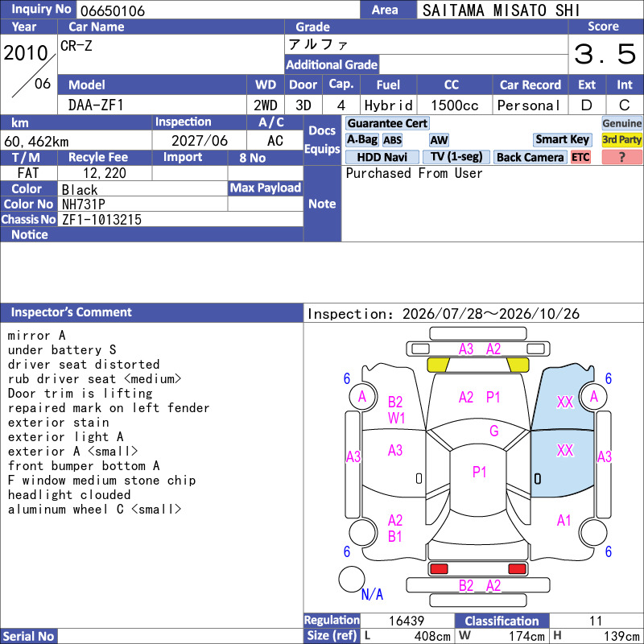
Task: Click the comment 'Door trim is lifting'
Action: tap(80, 394)
